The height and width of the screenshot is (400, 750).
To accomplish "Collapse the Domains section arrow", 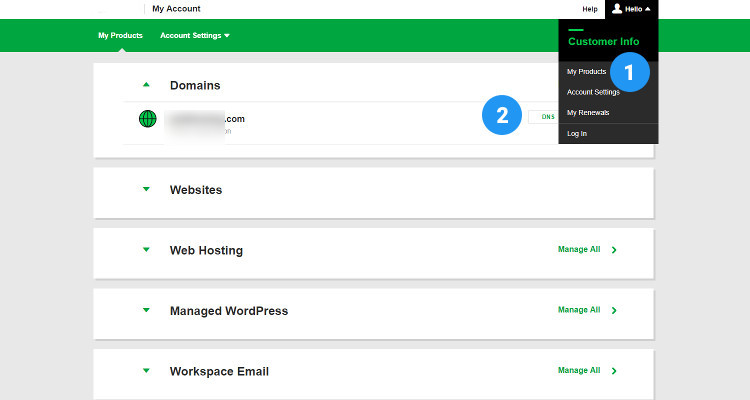I will [x=146, y=85].
